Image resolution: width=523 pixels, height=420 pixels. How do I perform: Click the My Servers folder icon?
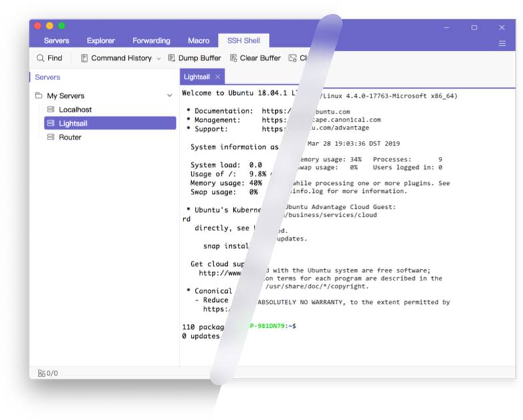[x=39, y=95]
